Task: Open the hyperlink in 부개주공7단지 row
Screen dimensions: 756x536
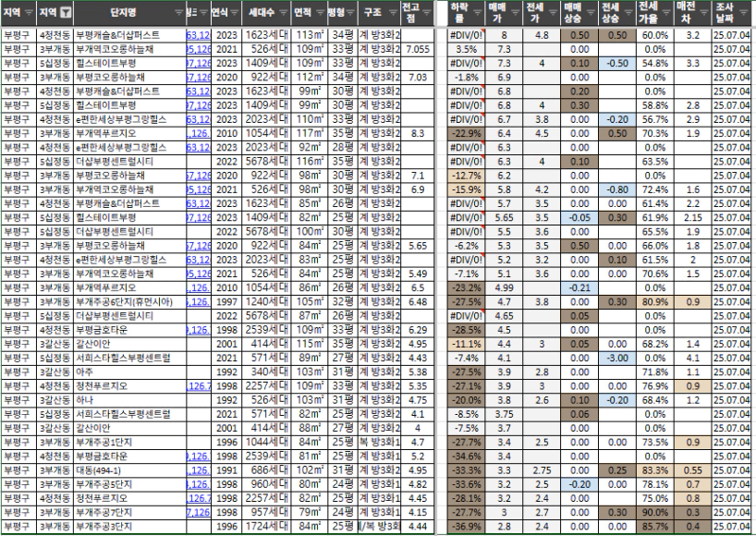Action: 199,512
